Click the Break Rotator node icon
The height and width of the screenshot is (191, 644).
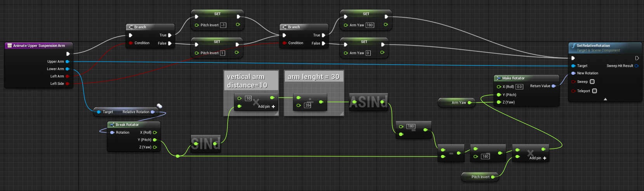[112, 125]
